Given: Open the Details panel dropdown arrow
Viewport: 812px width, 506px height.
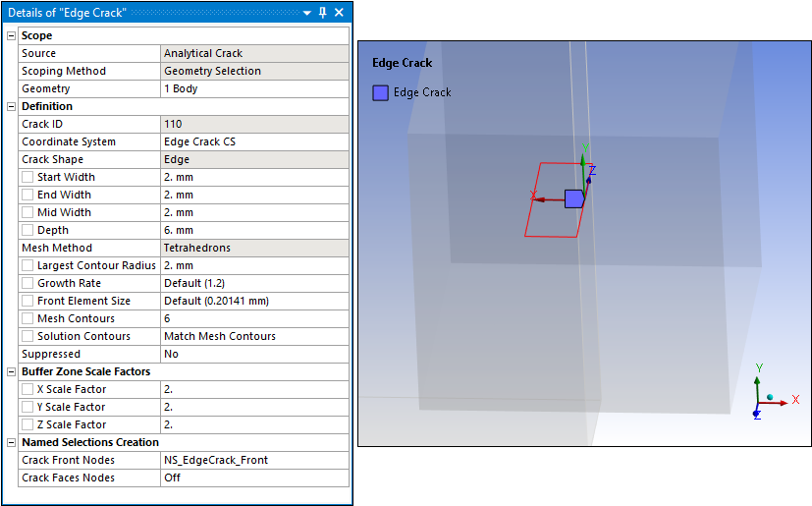Looking at the screenshot, I should point(307,13).
